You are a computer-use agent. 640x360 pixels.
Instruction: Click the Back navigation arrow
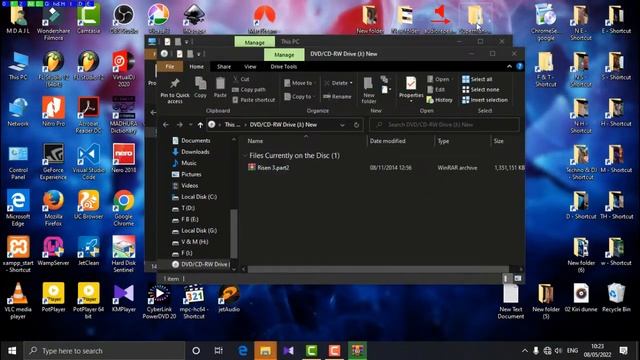166,124
